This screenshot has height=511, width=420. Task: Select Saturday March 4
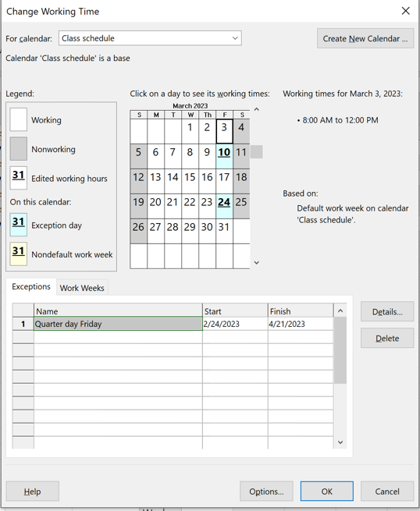tap(241, 131)
